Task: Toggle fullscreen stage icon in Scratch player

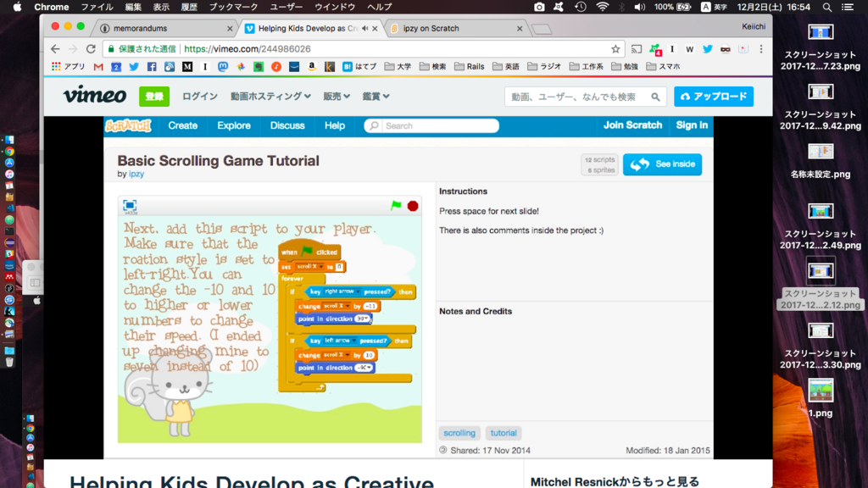Action: tap(130, 205)
